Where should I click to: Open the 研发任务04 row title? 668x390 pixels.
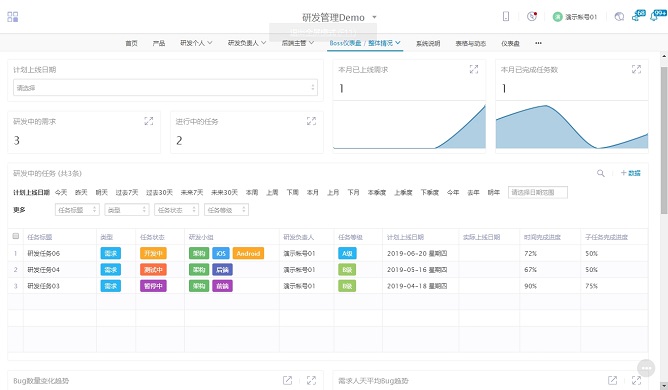pyautogui.click(x=43, y=270)
